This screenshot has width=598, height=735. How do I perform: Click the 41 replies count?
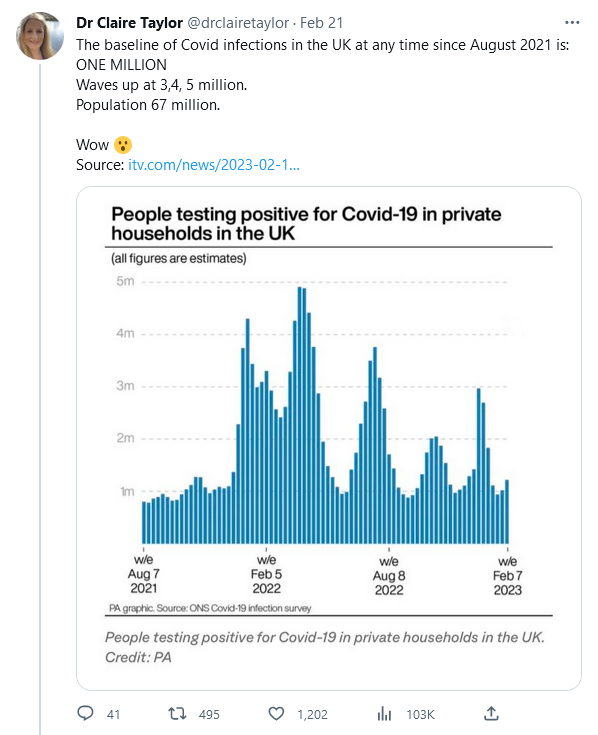click(x=113, y=714)
